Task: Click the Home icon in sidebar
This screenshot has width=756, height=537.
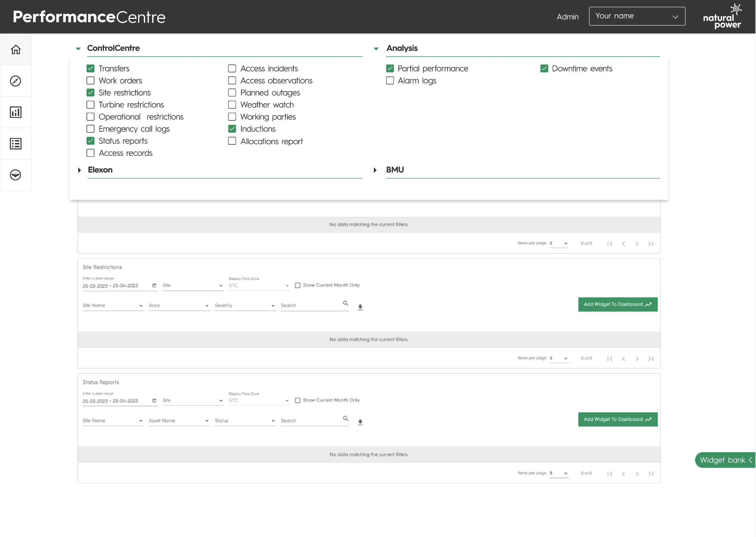Action: tap(15, 50)
